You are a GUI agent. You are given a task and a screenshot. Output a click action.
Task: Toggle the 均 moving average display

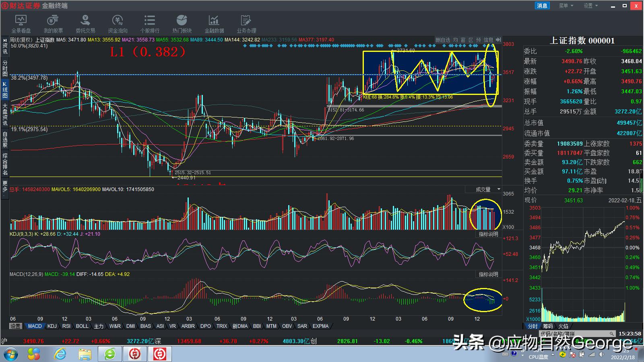pos(455,40)
